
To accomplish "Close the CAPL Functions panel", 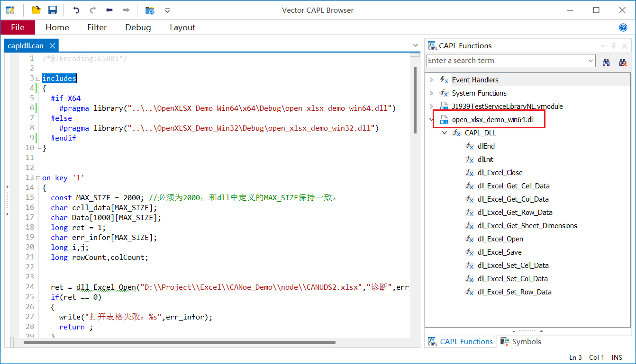I will (624, 46).
